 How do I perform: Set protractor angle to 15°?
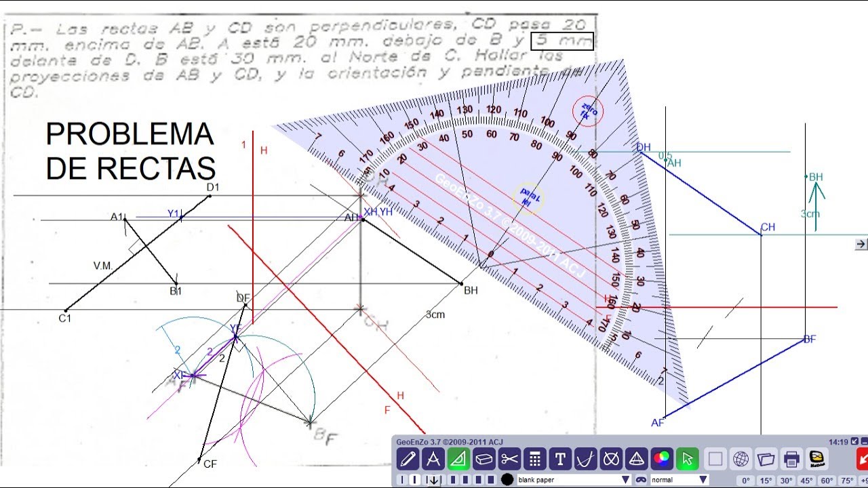(x=766, y=481)
